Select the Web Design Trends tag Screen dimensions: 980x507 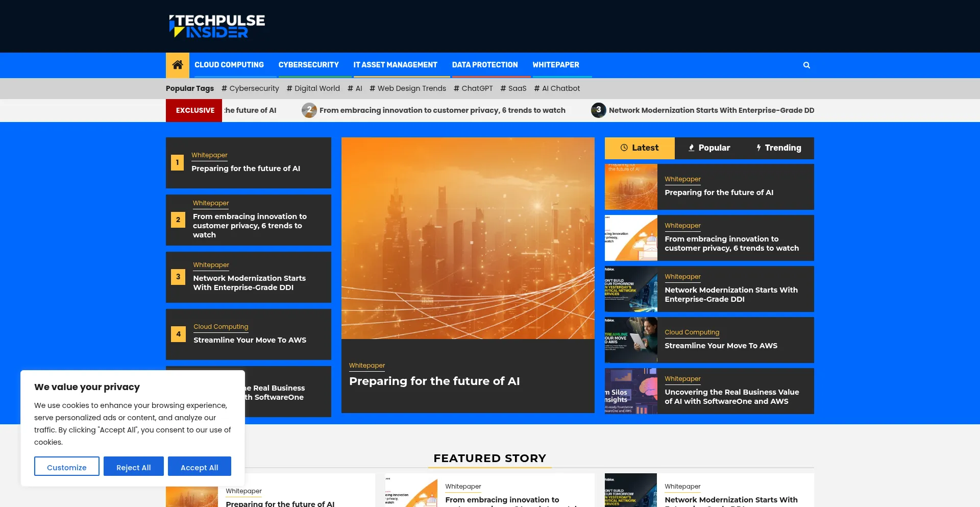tap(407, 88)
